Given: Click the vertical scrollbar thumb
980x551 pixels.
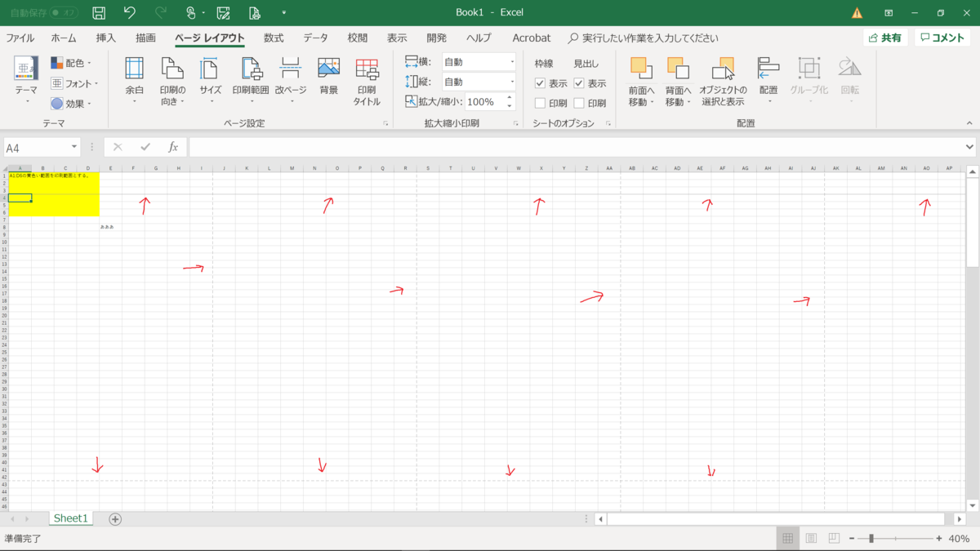Looking at the screenshot, I should point(972,224).
